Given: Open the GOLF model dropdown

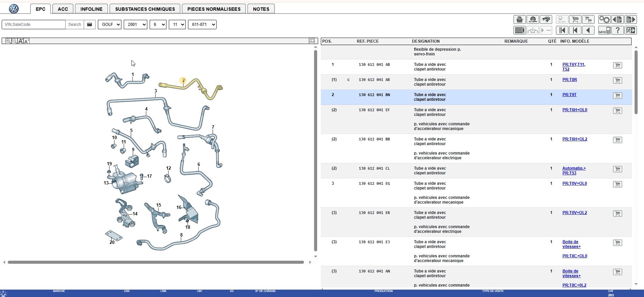Looking at the screenshot, I should pyautogui.click(x=109, y=25).
